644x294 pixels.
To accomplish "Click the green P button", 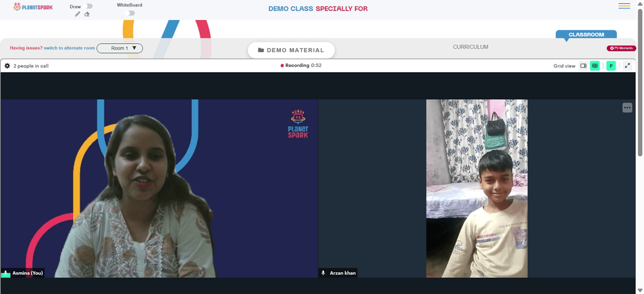I will (611, 66).
